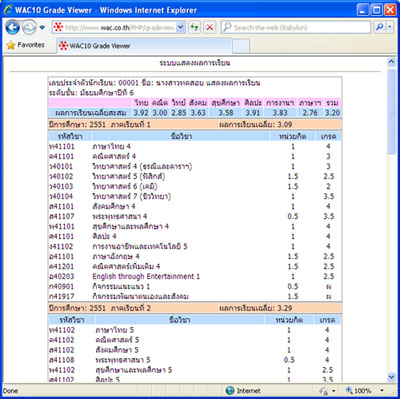Click the magnifier Search button
This screenshot has width=400, height=399.
coord(380,28)
